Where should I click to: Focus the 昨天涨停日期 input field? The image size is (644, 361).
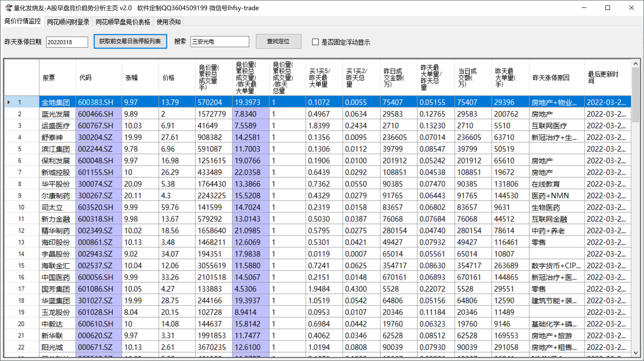click(67, 42)
